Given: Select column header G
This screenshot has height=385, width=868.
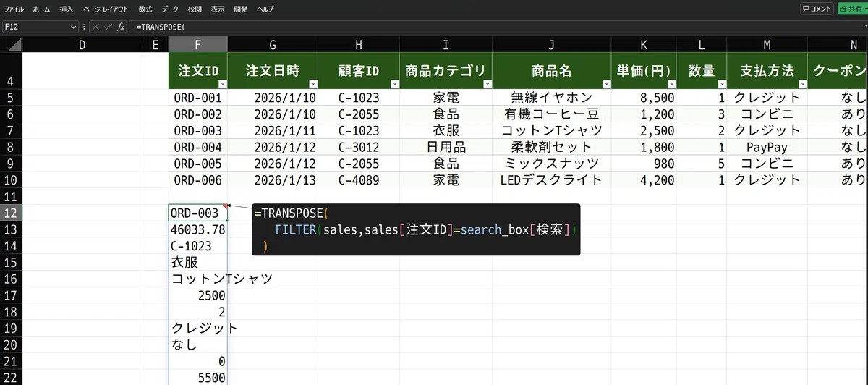Looking at the screenshot, I should pyautogui.click(x=273, y=45).
